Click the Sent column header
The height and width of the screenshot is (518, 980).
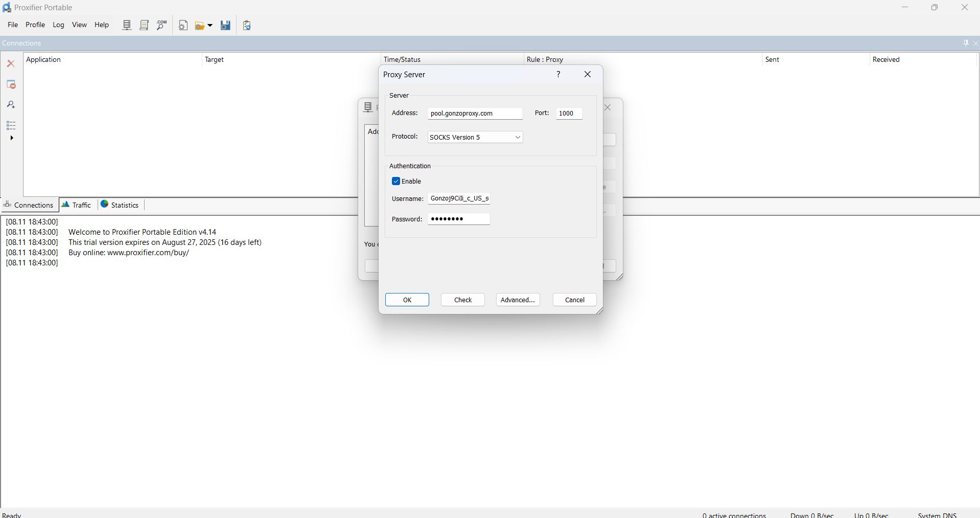click(x=816, y=59)
